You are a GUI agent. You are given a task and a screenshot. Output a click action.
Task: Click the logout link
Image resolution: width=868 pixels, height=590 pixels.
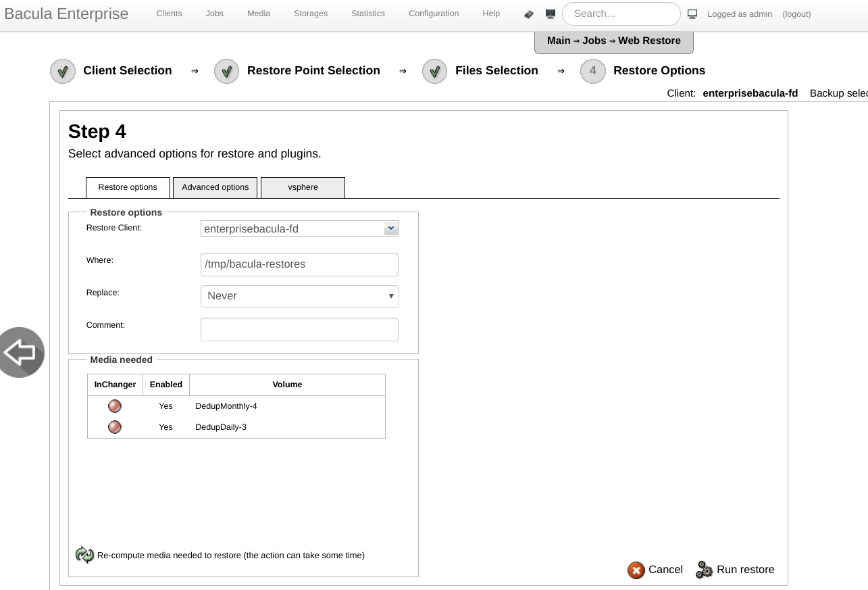click(x=796, y=14)
